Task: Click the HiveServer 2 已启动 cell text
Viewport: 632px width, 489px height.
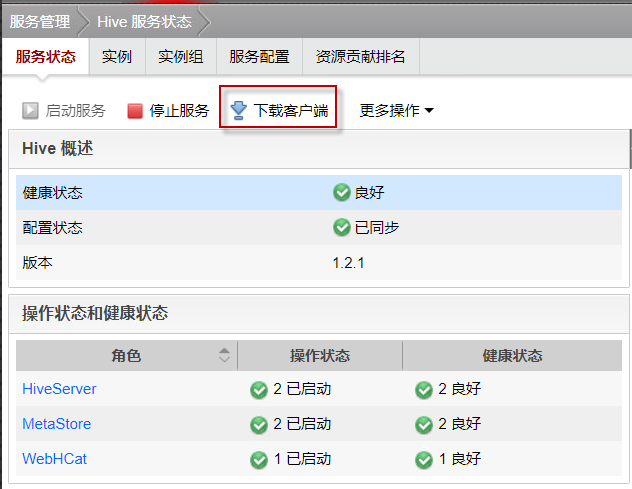Action: [302, 389]
